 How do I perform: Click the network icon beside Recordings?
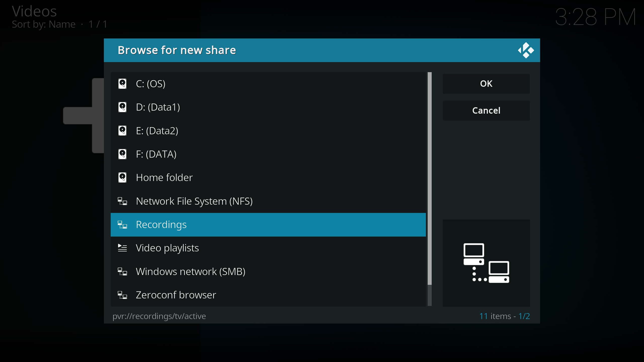point(123,224)
